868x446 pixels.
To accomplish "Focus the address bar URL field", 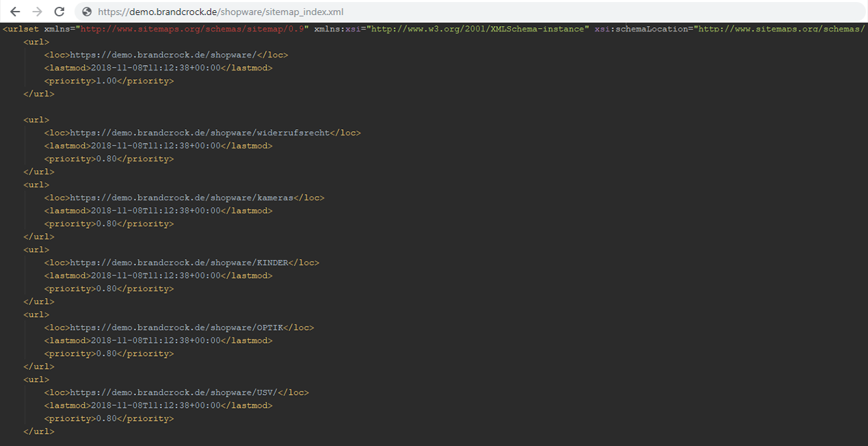I will (x=471, y=12).
